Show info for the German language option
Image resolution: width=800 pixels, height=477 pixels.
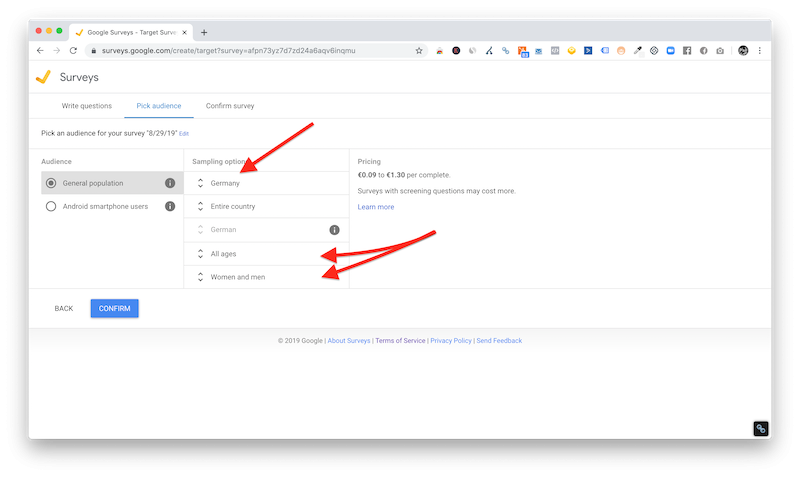(x=334, y=230)
